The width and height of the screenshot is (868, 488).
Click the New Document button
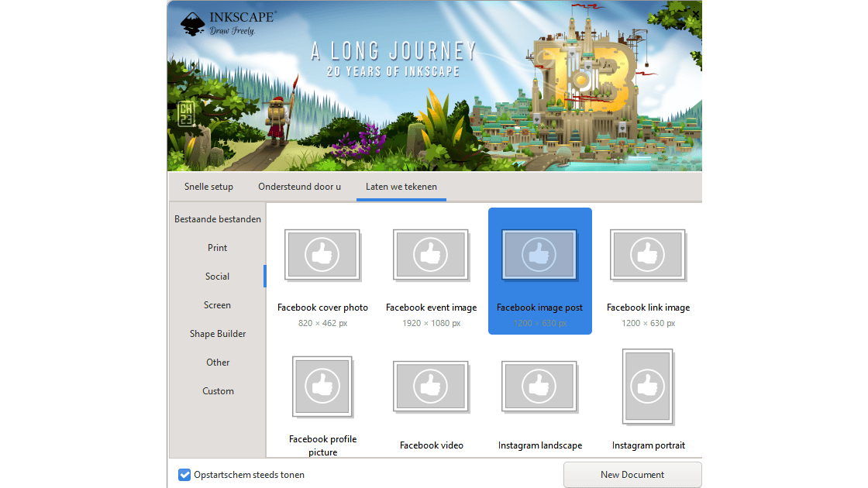point(632,475)
